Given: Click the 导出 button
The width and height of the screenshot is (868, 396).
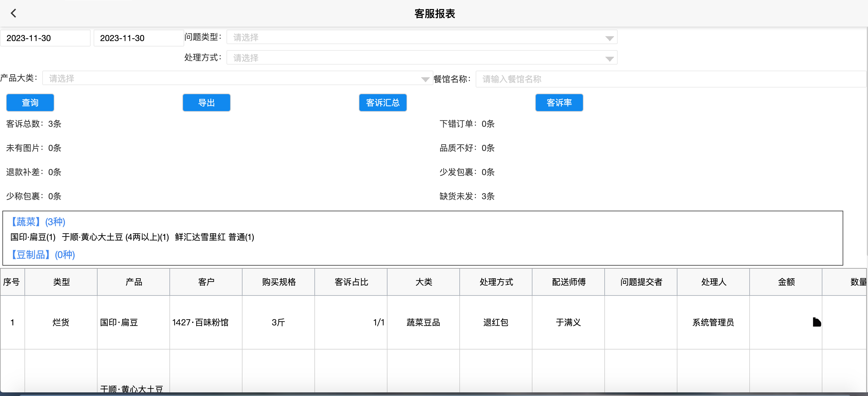Looking at the screenshot, I should (x=206, y=103).
